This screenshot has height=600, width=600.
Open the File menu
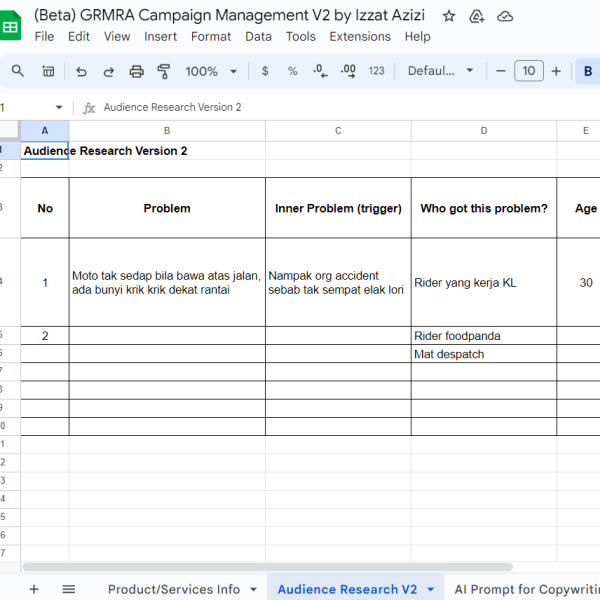click(x=44, y=37)
